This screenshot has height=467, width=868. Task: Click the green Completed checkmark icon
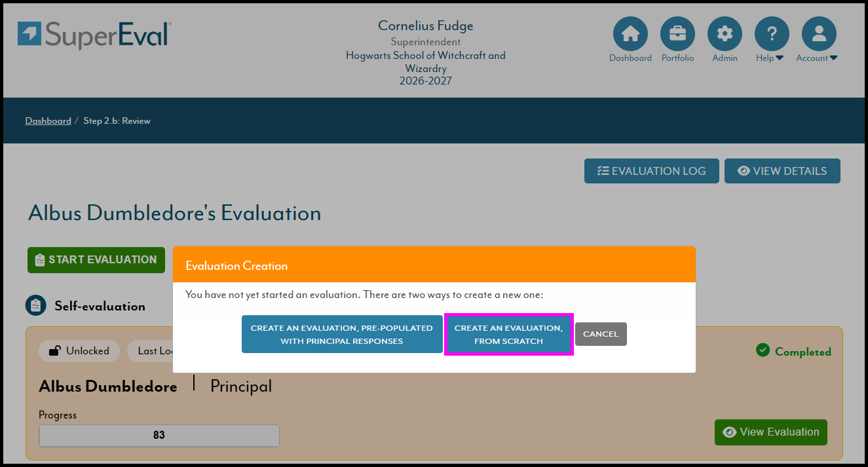[x=763, y=350]
